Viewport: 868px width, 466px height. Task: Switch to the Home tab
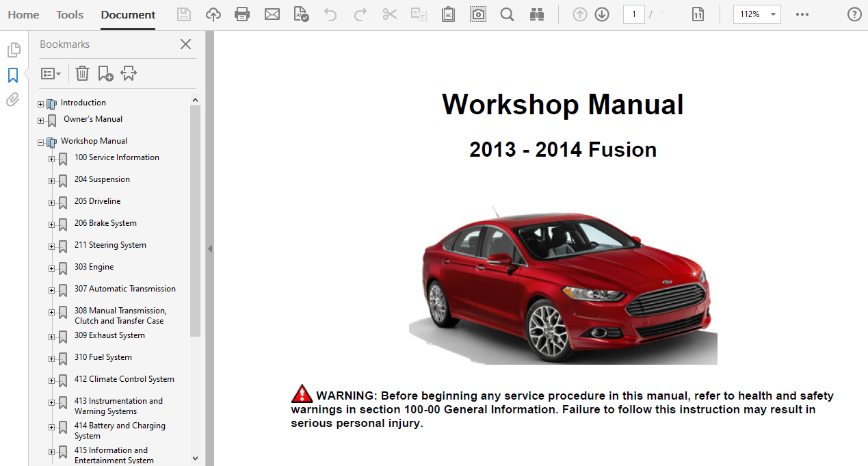click(x=23, y=14)
